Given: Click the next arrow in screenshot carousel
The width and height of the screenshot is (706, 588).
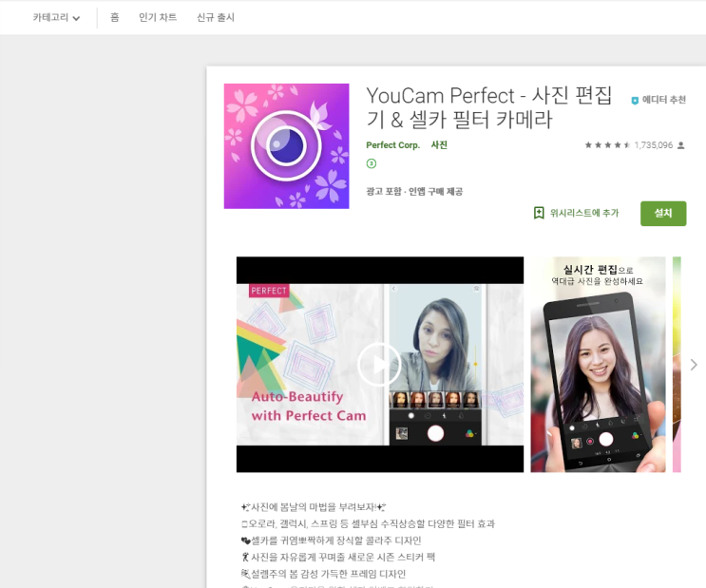Looking at the screenshot, I should point(694,364).
